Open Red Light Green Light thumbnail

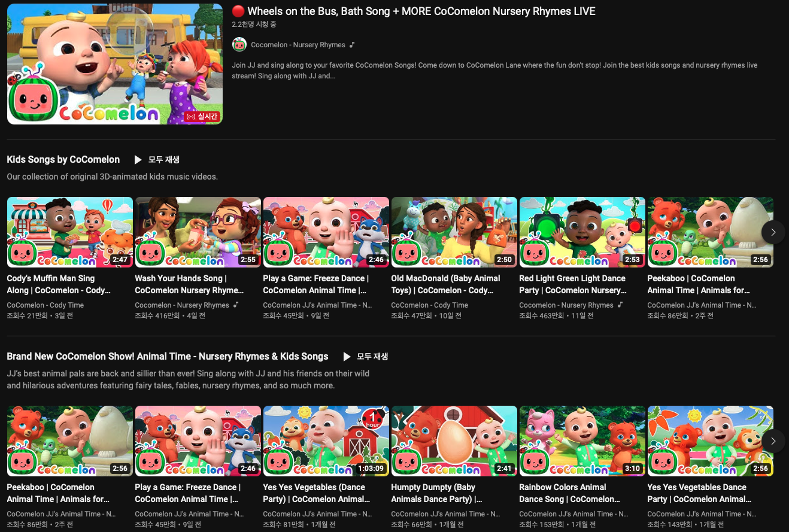582,232
